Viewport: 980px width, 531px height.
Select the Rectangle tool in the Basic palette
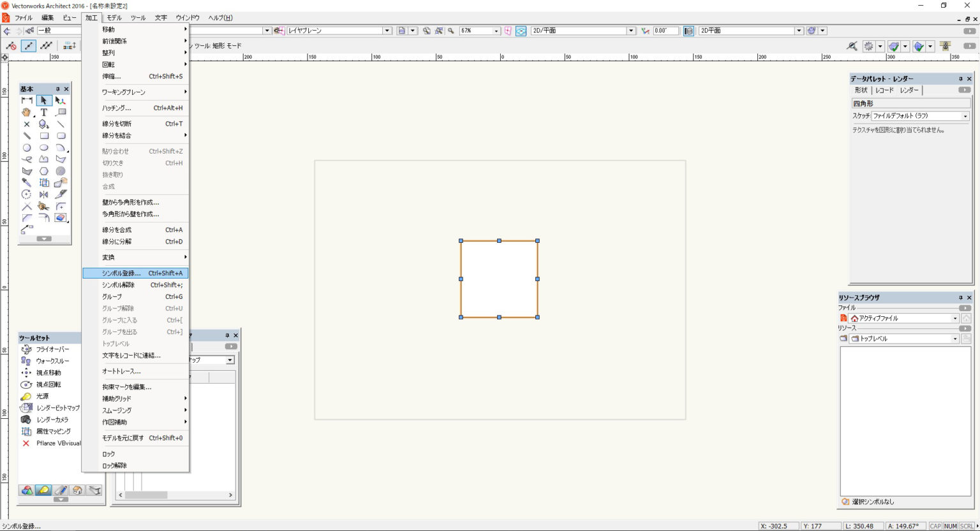pos(44,136)
